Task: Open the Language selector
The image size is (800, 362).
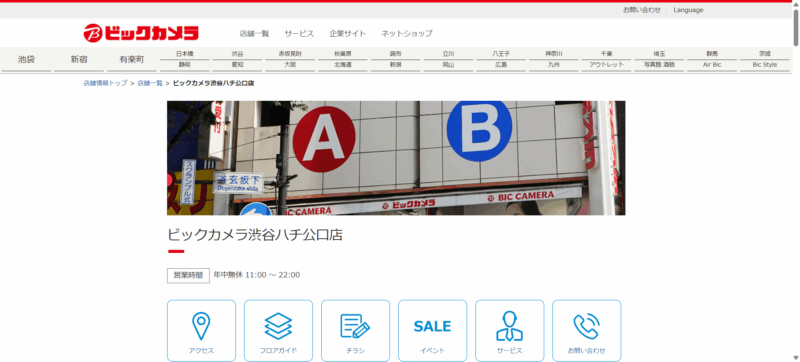Action: (688, 10)
